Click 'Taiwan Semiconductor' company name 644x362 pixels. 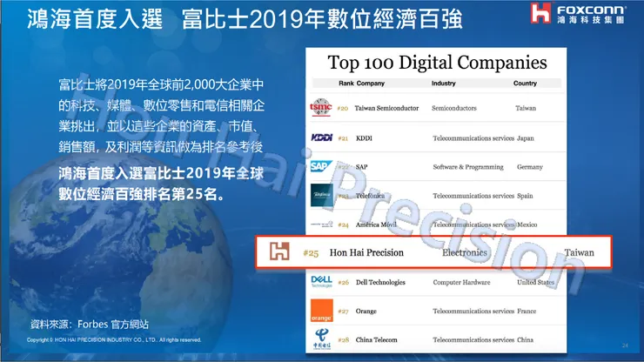tap(386, 108)
